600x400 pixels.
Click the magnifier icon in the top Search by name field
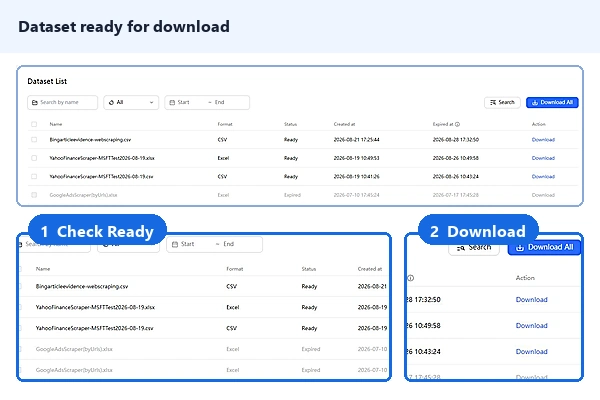coord(35,103)
